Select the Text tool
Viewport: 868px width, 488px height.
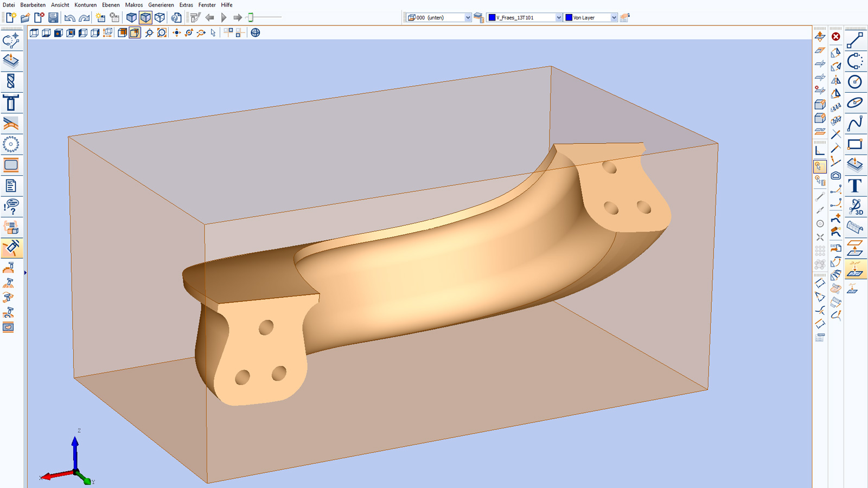(x=855, y=186)
